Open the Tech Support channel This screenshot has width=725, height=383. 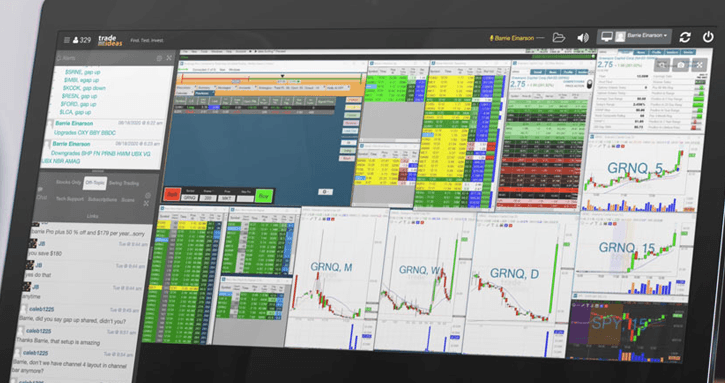70,198
